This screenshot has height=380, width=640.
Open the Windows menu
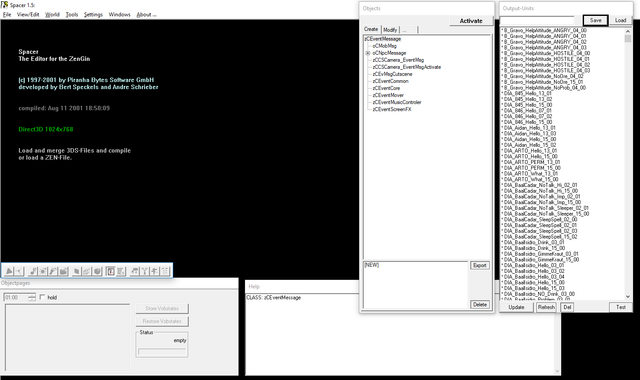tap(119, 15)
